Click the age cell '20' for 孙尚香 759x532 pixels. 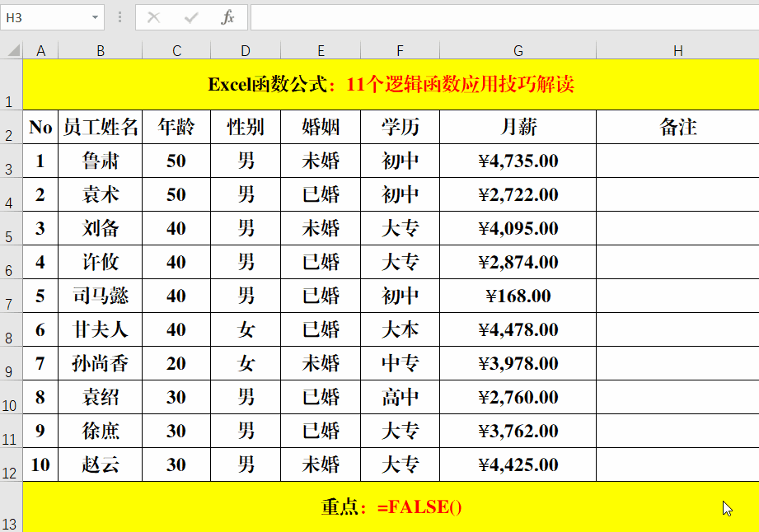point(176,363)
